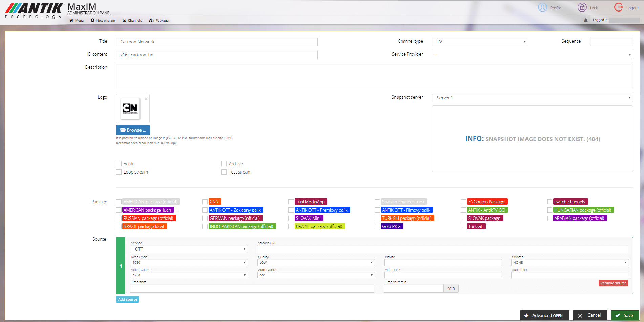The height and width of the screenshot is (322, 644).
Task: Click the Cartoon Network logo thumbnail
Action: (130, 109)
